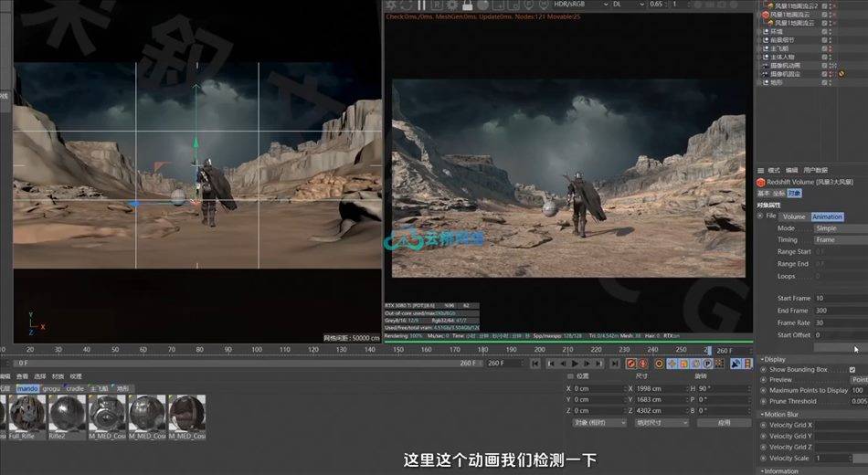Open render view settings gear
The height and width of the screenshot is (475, 868).
click(x=452, y=5)
